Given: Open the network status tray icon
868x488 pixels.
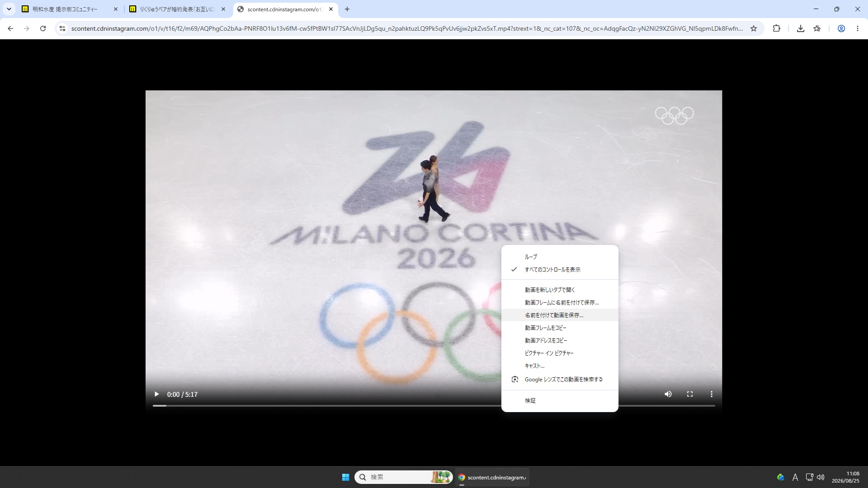Looking at the screenshot, I should (x=809, y=477).
